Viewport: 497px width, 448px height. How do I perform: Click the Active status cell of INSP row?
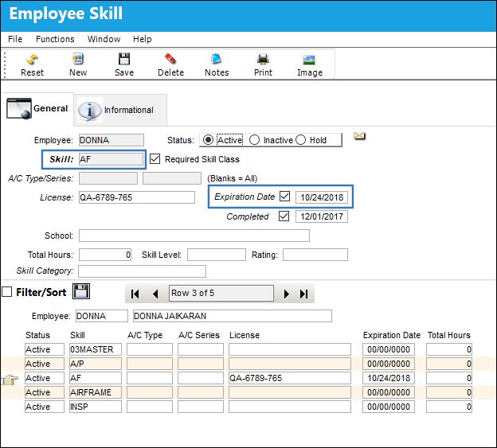click(x=45, y=407)
